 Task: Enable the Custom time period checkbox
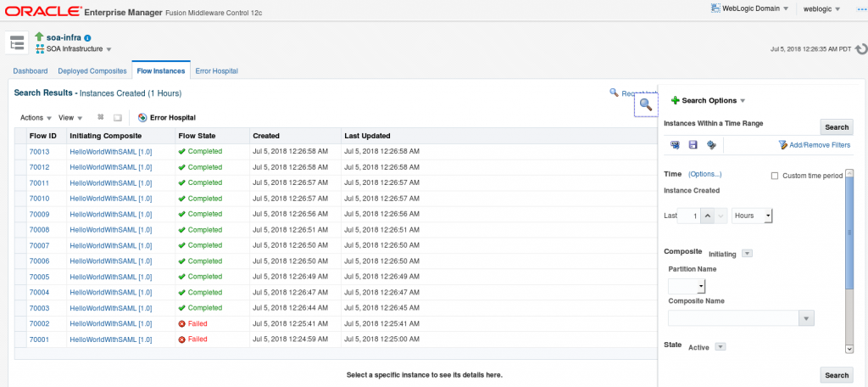pyautogui.click(x=775, y=176)
